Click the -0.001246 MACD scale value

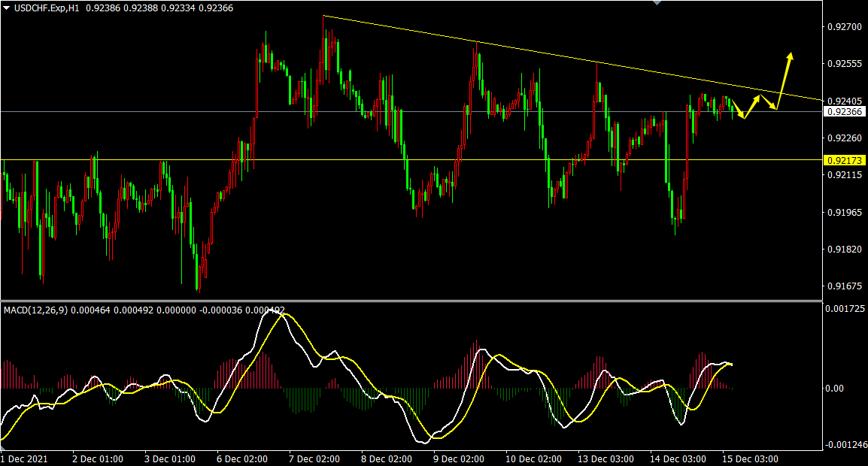click(845, 444)
